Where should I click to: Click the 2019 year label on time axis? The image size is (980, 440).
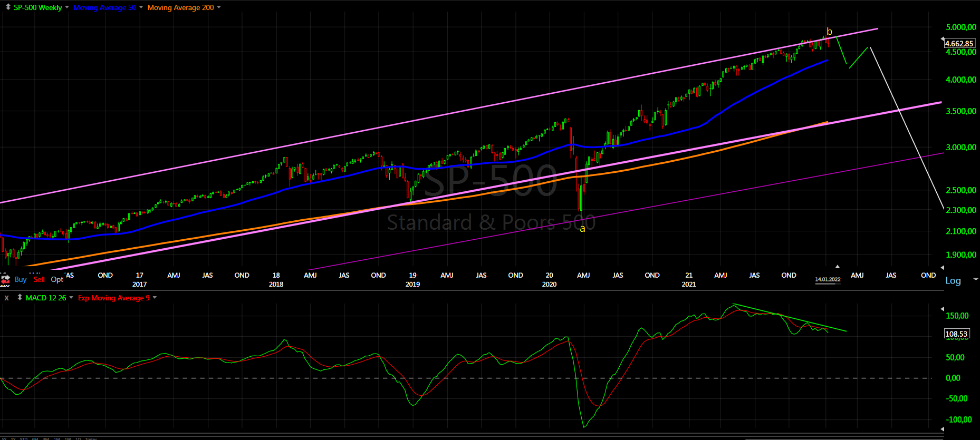[x=412, y=285]
